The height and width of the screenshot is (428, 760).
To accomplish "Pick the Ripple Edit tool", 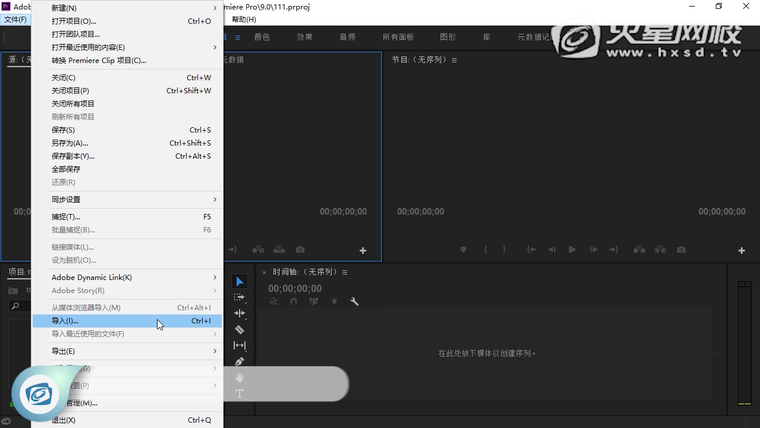I will pyautogui.click(x=239, y=313).
